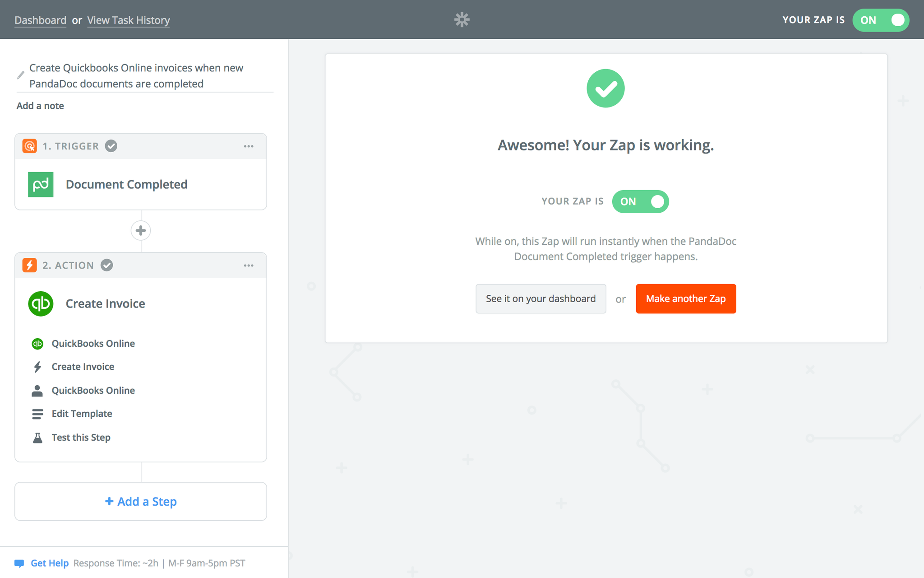Open the trigger step three-dot menu

[x=249, y=146]
